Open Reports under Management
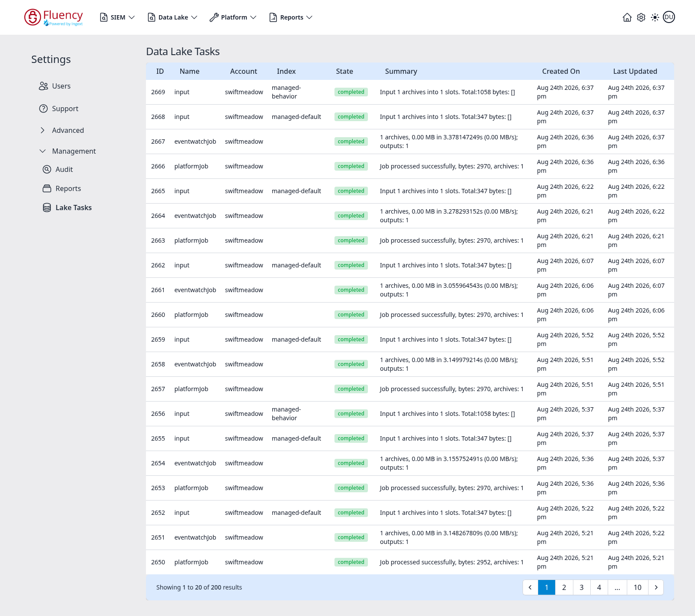The width and height of the screenshot is (695, 616). point(68,188)
